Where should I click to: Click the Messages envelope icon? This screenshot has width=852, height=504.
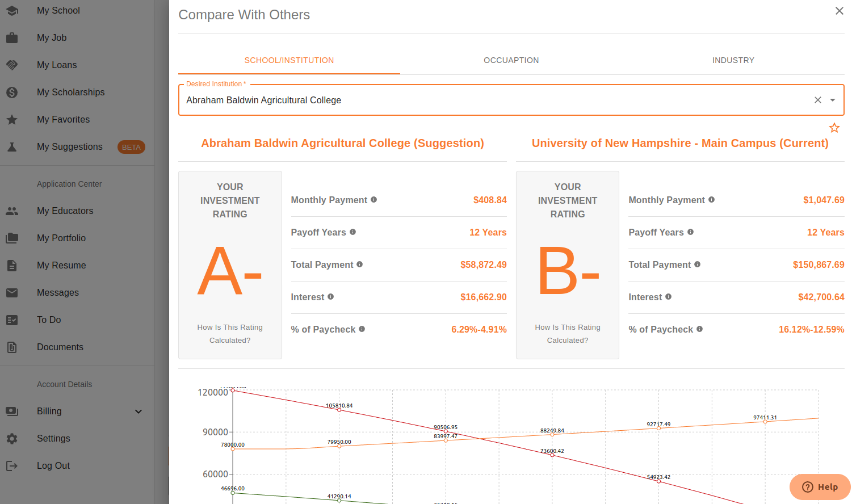12,293
